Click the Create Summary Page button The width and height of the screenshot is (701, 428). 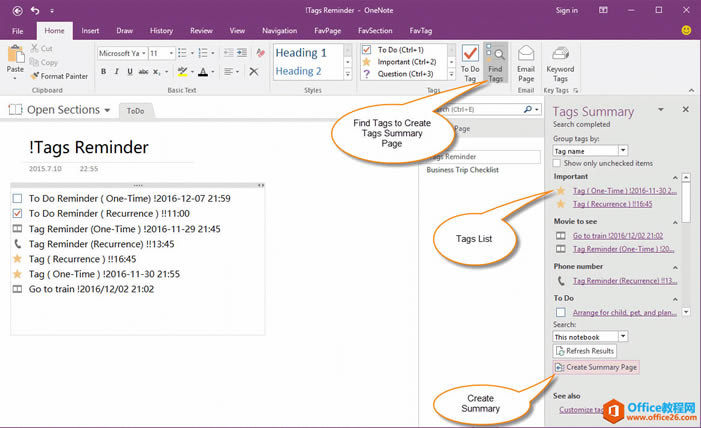pos(596,367)
